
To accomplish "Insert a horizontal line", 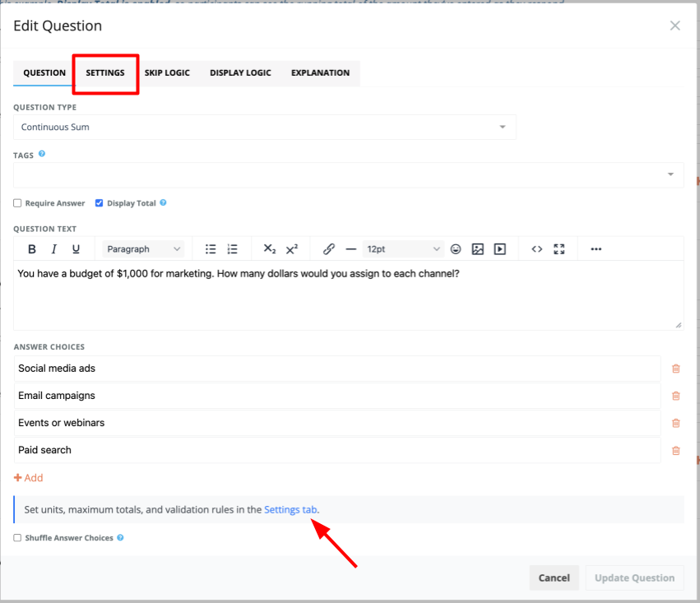I will pyautogui.click(x=351, y=249).
